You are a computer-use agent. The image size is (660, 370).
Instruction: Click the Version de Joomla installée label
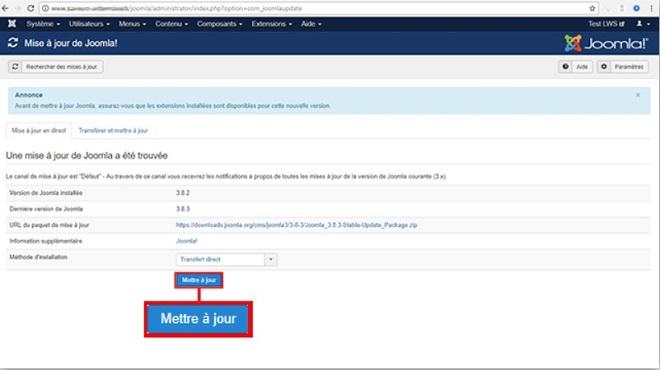click(46, 193)
